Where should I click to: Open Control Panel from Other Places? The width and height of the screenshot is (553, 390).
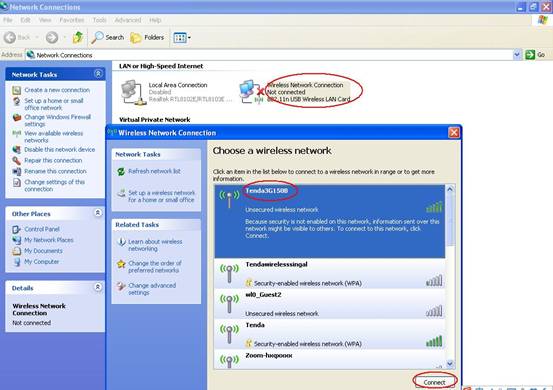pos(42,229)
